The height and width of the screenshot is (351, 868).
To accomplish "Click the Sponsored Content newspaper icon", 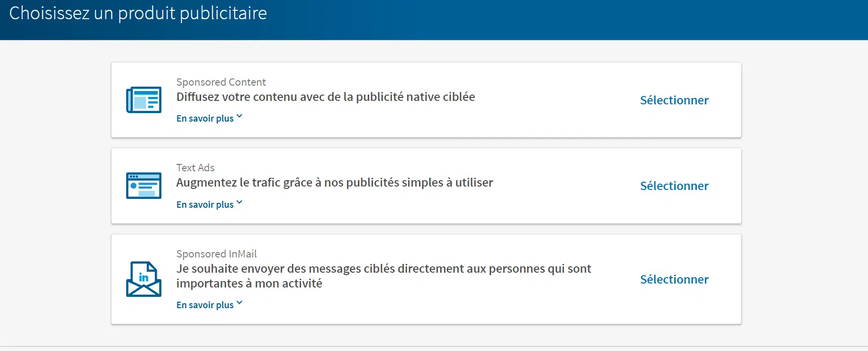I will [x=143, y=100].
